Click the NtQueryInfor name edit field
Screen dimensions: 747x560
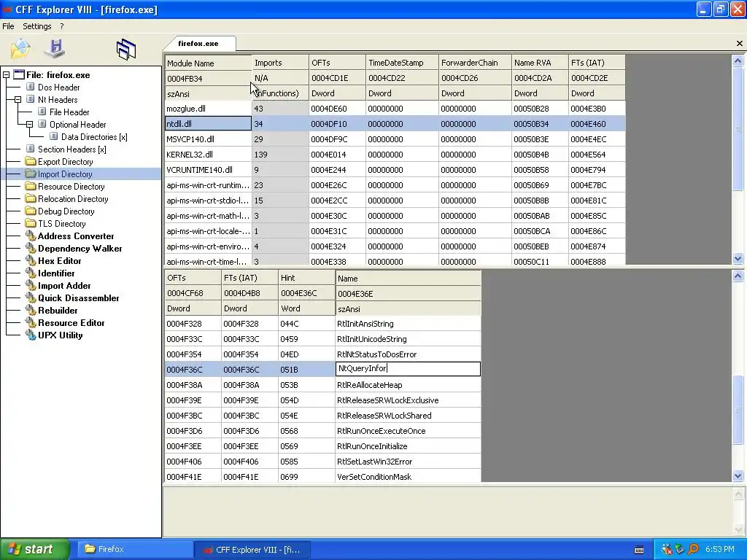(408, 368)
